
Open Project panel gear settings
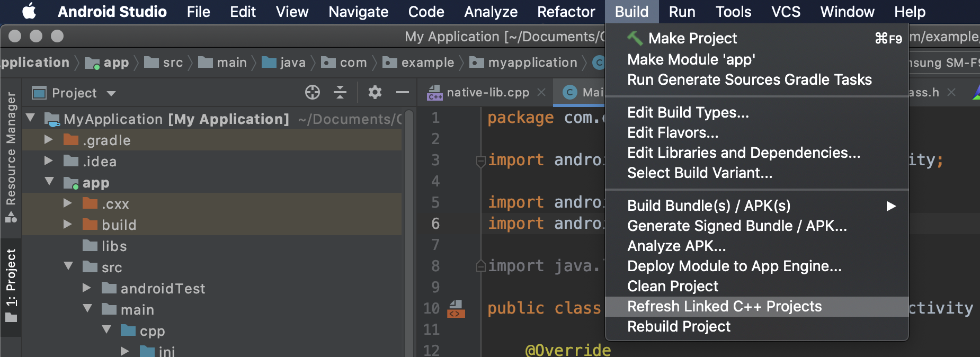375,92
